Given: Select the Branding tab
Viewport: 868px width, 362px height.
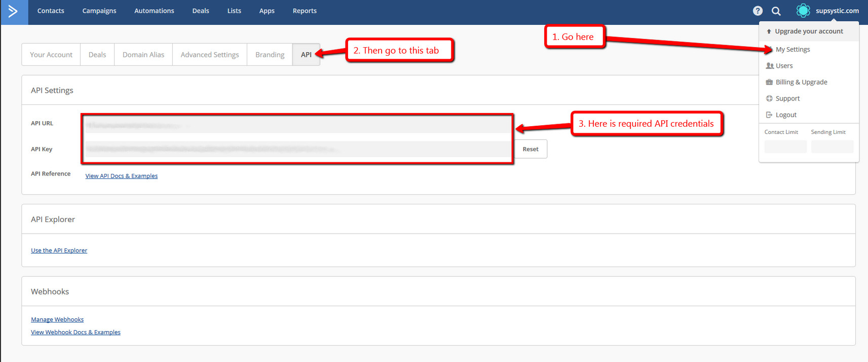Looking at the screenshot, I should 270,55.
